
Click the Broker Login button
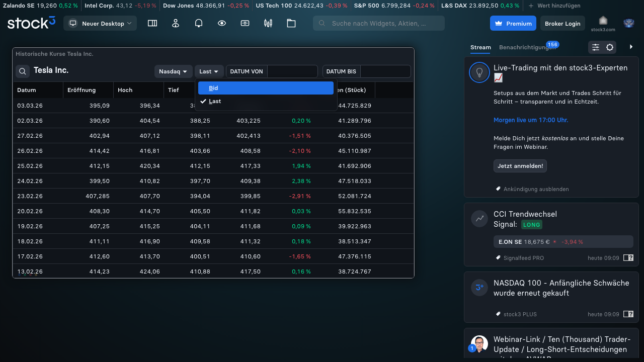(562, 23)
